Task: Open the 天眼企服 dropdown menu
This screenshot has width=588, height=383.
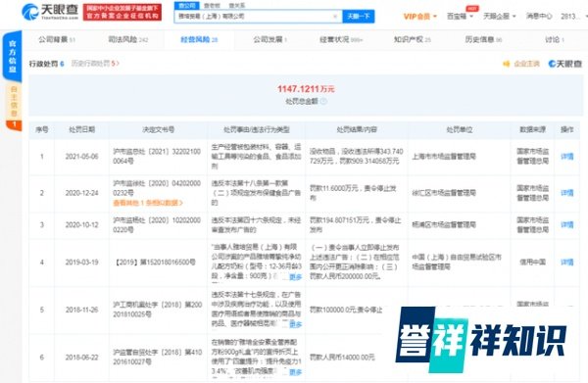Action: tap(499, 17)
